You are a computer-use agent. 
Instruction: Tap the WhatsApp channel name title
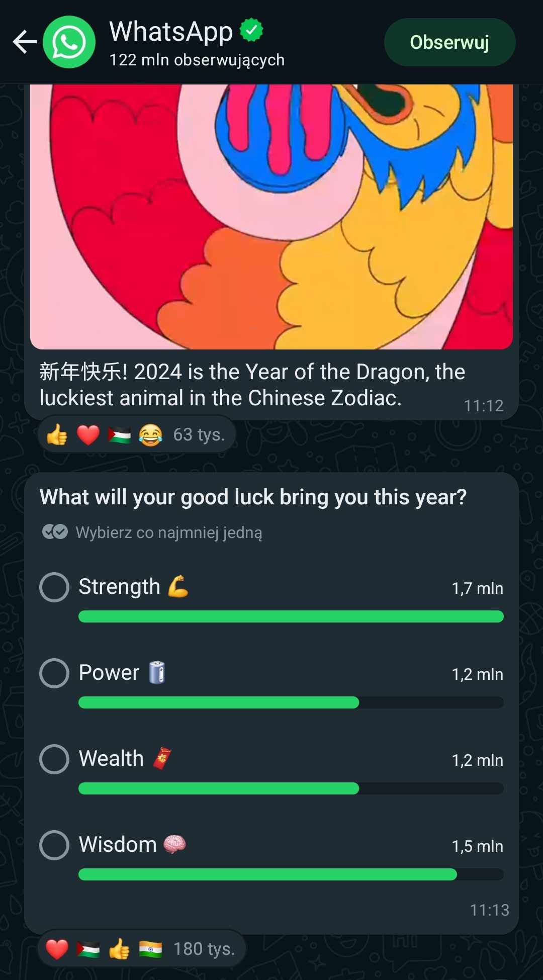[171, 31]
